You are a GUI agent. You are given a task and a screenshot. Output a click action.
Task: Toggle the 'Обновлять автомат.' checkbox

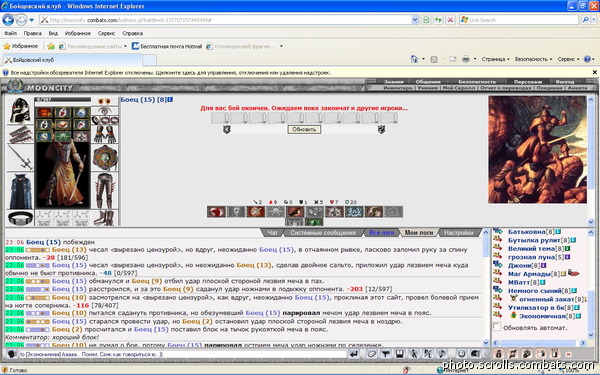coord(496,327)
